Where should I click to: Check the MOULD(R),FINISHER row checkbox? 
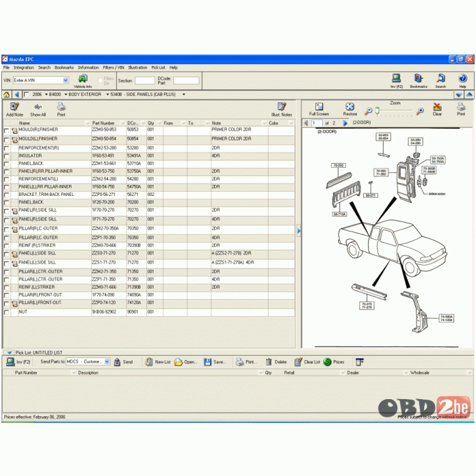tap(6, 131)
